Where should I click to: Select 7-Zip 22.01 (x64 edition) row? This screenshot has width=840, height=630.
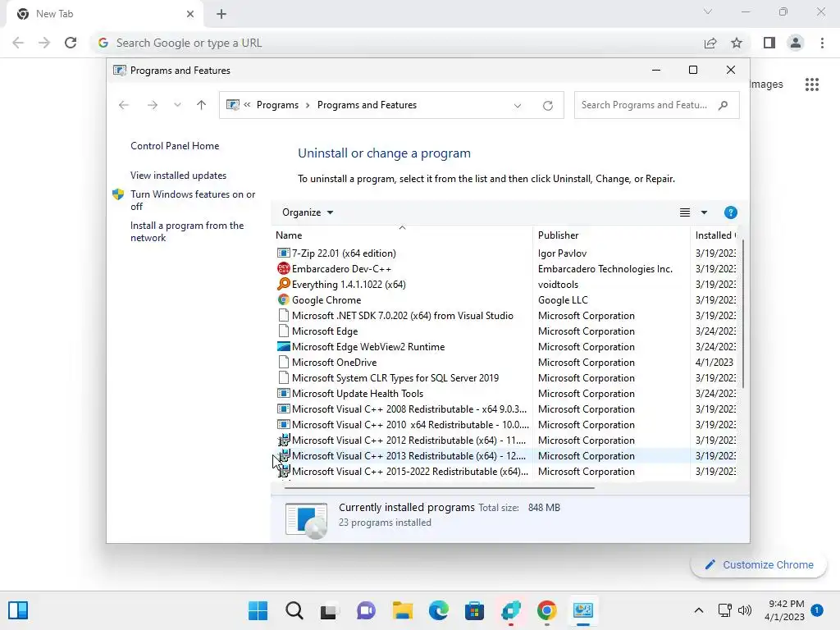(x=506, y=253)
